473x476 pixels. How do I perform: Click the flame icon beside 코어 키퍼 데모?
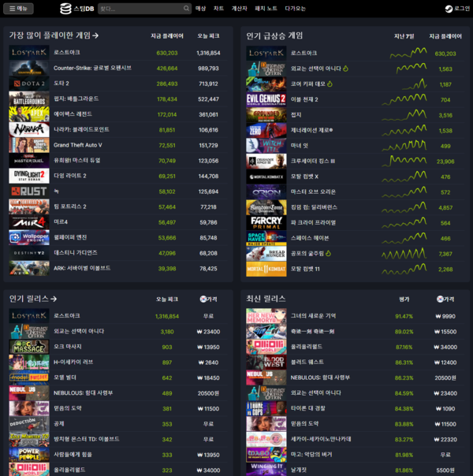(330, 84)
